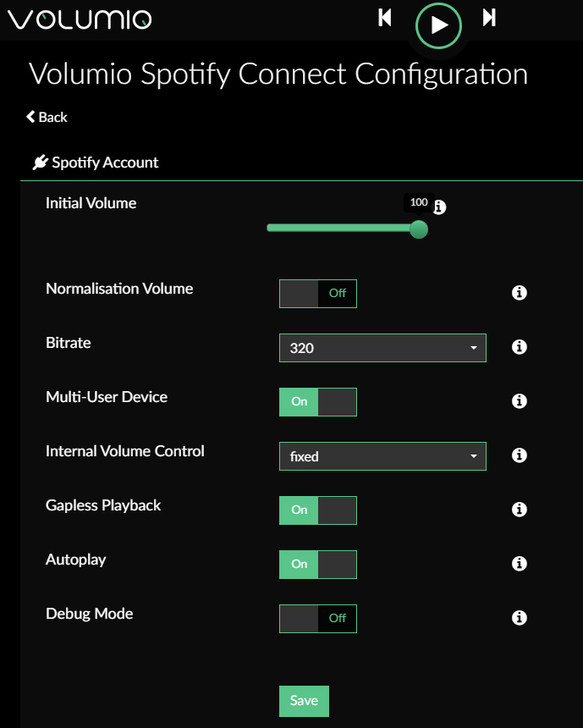
Task: Turn off Gapless Playback toggle
Action: (318, 510)
